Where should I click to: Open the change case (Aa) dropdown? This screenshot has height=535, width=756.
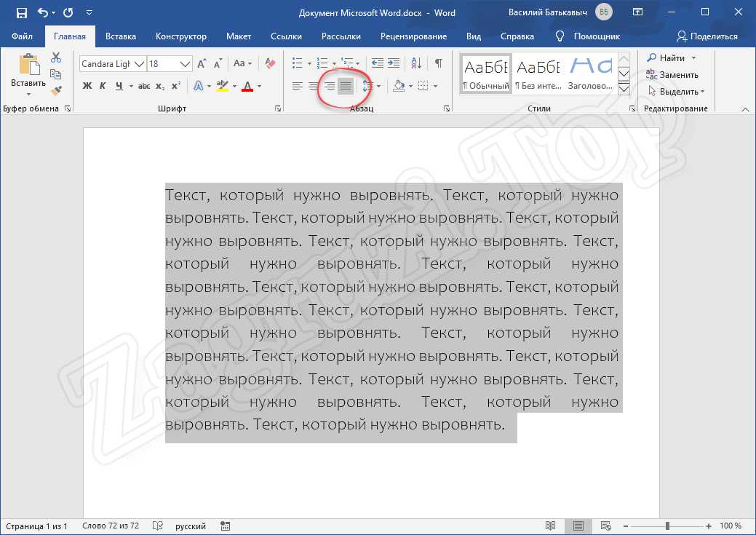pos(242,63)
